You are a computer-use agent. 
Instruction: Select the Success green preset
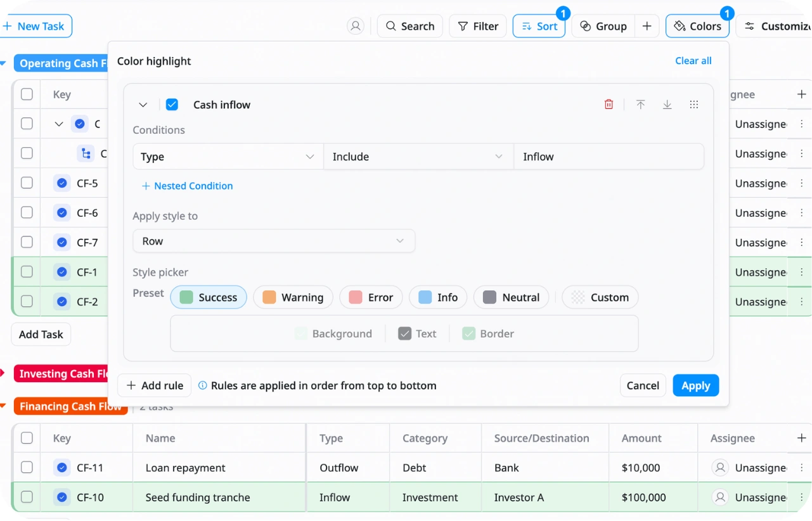(209, 297)
